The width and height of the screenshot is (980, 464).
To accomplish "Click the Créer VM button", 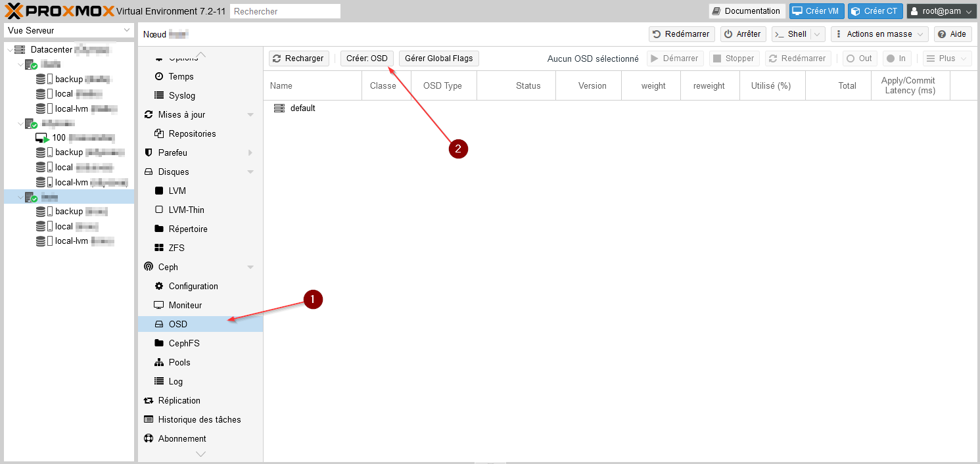I will point(816,11).
